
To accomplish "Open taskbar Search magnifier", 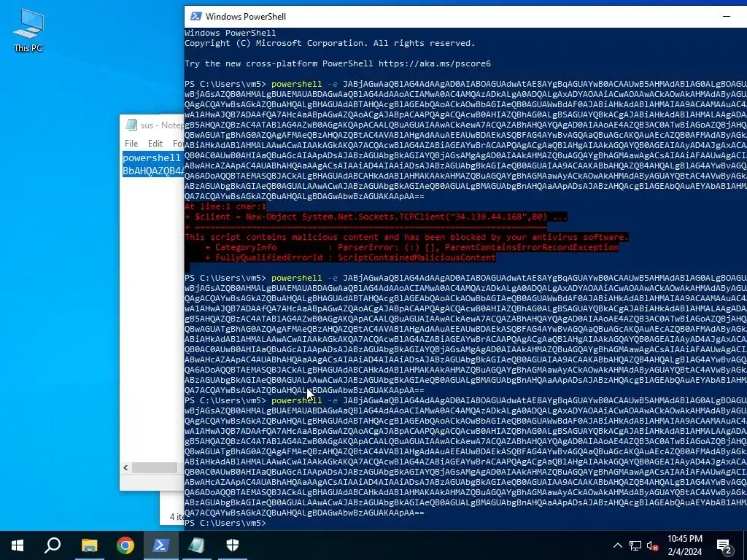I will [53, 545].
